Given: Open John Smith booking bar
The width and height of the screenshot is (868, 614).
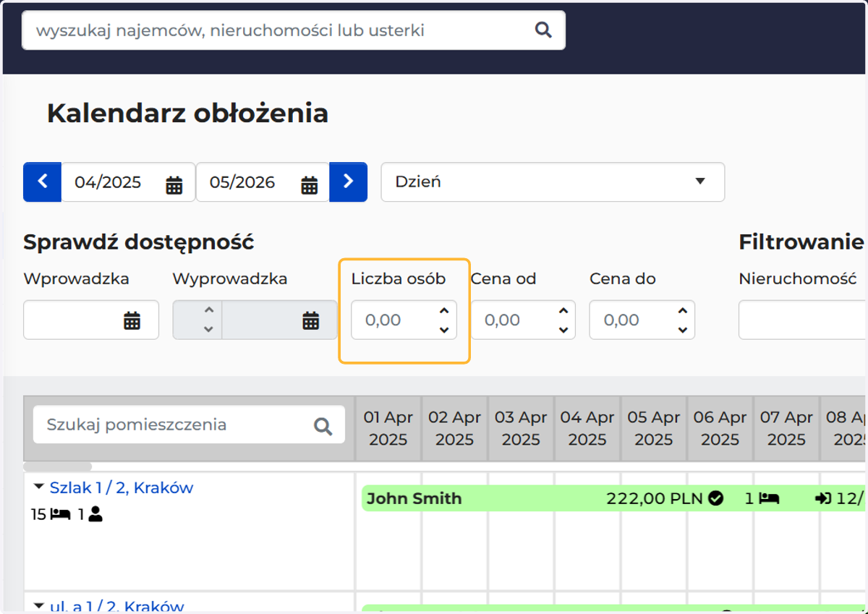Looking at the screenshot, I should [613, 498].
